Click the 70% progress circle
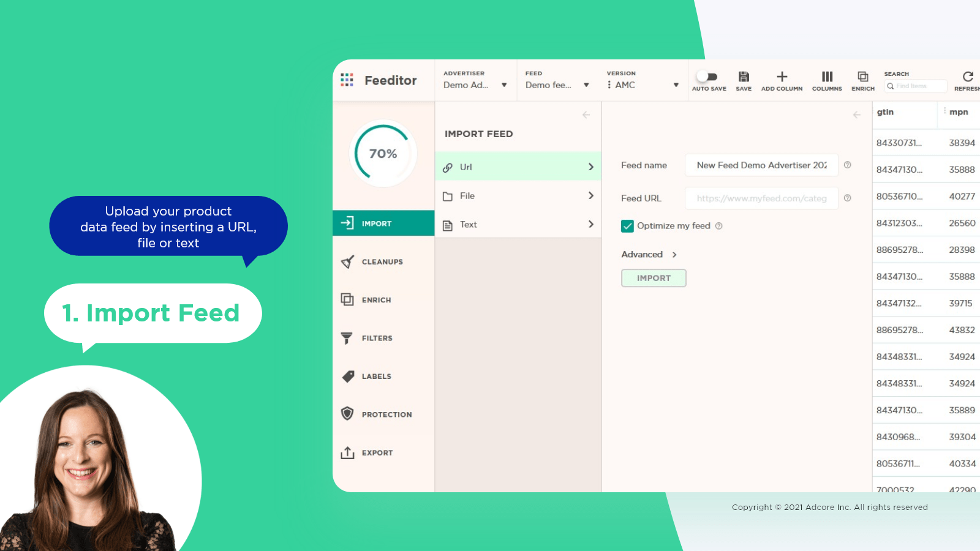980x551 pixels. (x=383, y=154)
